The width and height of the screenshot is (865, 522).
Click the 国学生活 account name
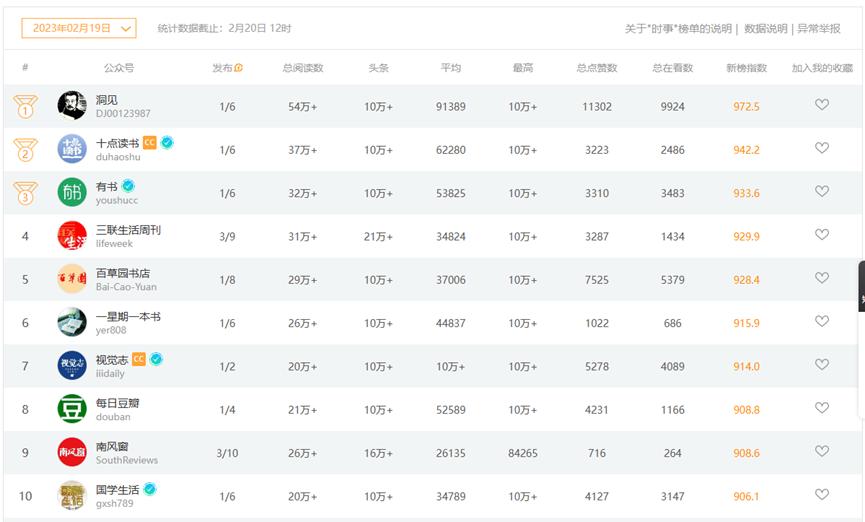point(117,489)
